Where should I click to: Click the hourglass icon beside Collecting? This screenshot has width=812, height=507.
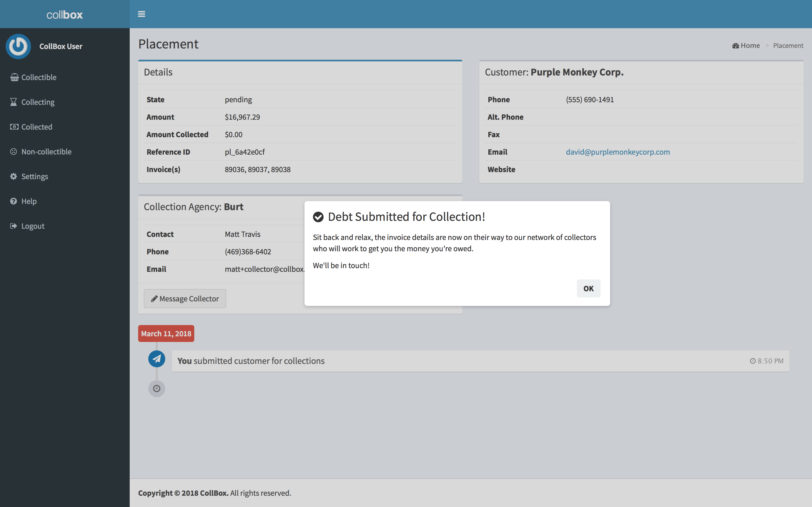point(14,102)
